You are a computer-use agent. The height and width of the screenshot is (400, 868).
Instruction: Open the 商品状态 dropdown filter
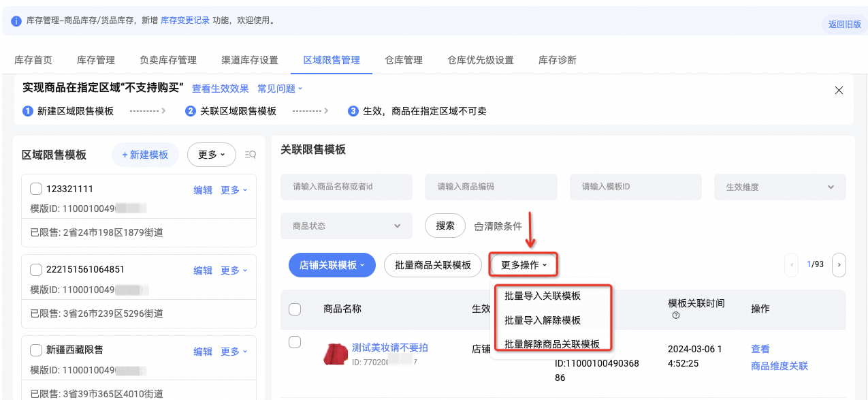tap(347, 226)
